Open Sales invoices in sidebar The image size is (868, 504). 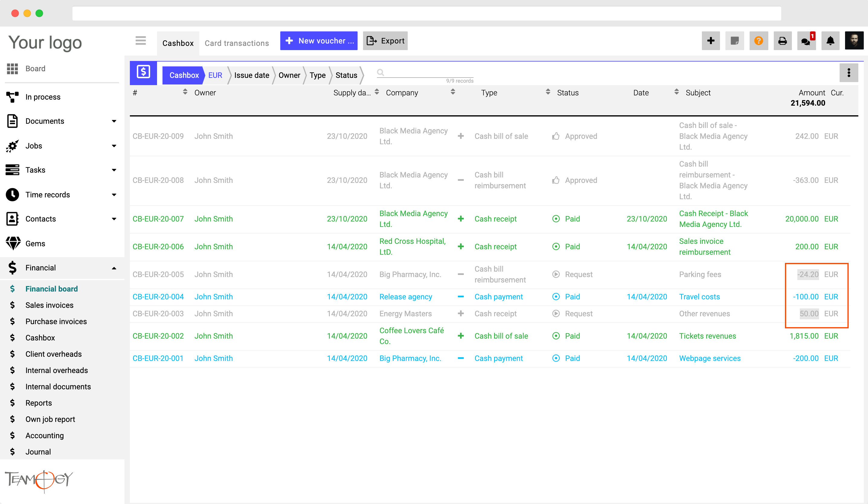click(49, 305)
